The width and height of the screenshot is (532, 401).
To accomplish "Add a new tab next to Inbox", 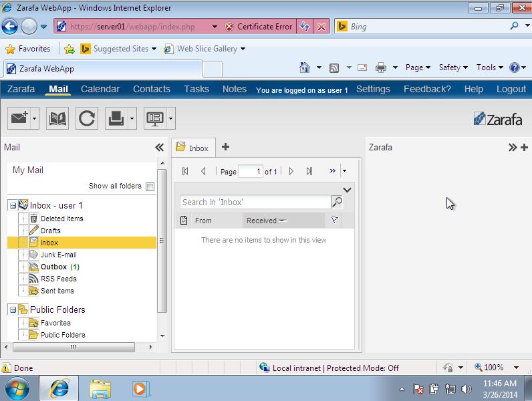I will 226,147.
